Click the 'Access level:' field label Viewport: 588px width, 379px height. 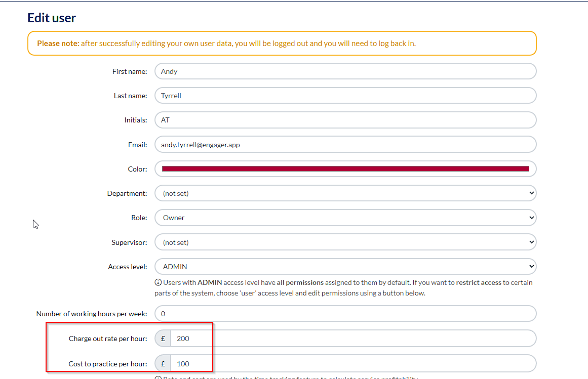127,267
